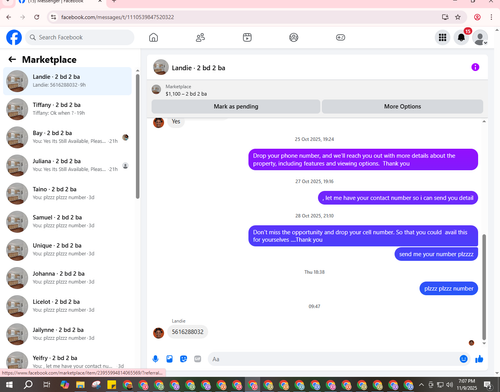Screen dimensions: 500x392
Task: Open Gaming icon in top navigation
Action: [340, 37]
